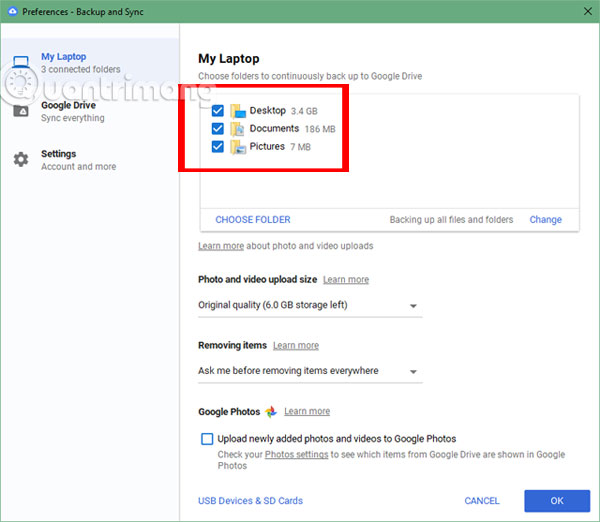Open USB Devices & SD Cards
600x522 pixels.
point(250,501)
